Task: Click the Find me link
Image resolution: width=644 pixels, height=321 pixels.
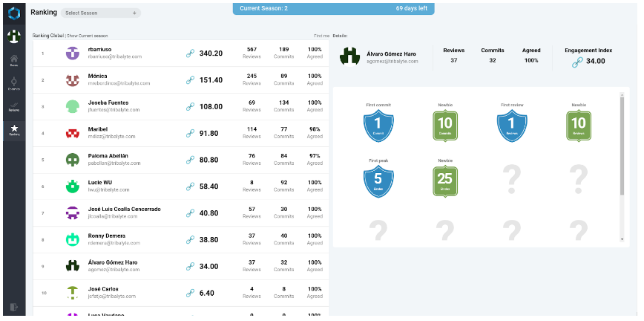Action: tap(321, 35)
